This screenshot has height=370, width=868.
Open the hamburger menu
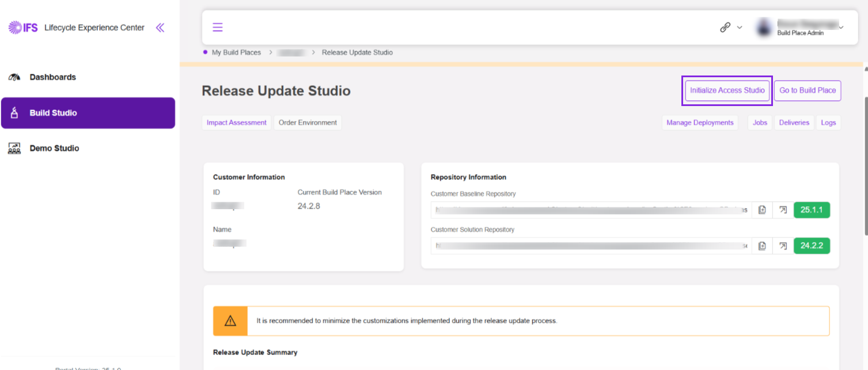tap(218, 27)
